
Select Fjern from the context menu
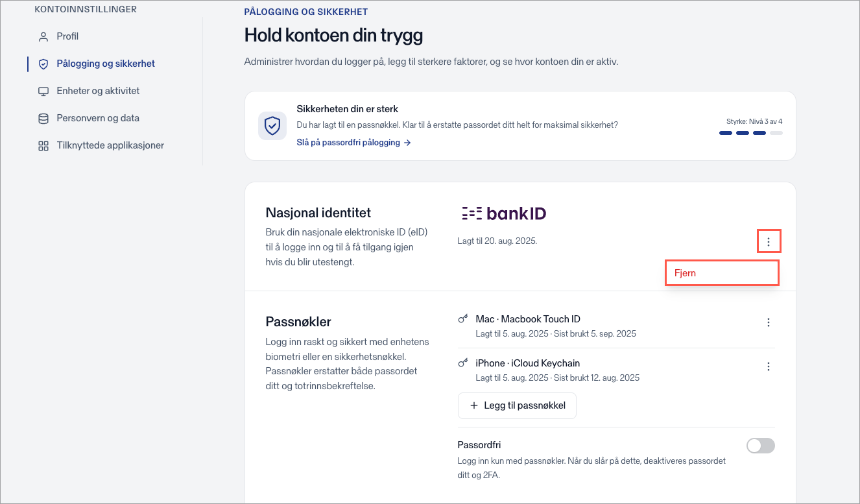(722, 273)
